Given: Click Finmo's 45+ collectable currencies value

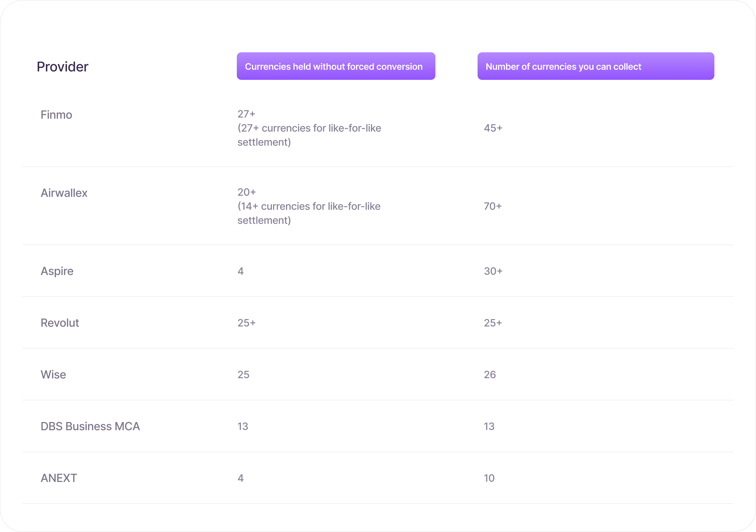Looking at the screenshot, I should tap(493, 128).
